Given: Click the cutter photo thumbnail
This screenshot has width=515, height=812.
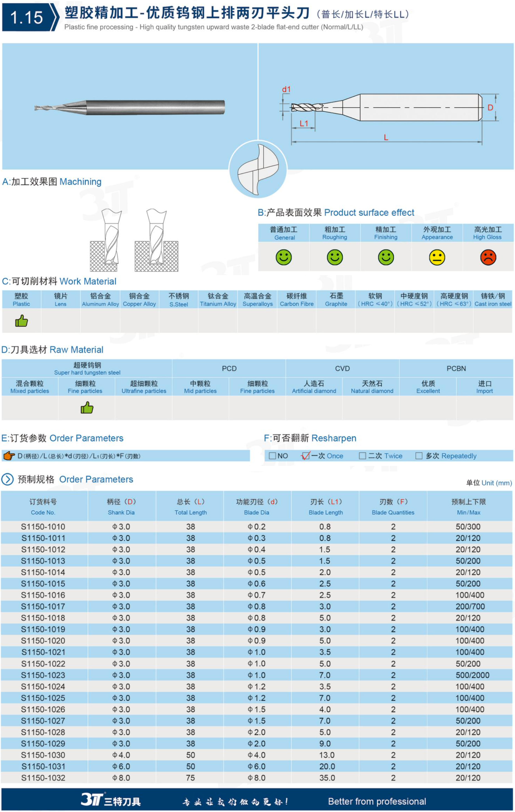Looking at the screenshot, I should click(130, 108).
